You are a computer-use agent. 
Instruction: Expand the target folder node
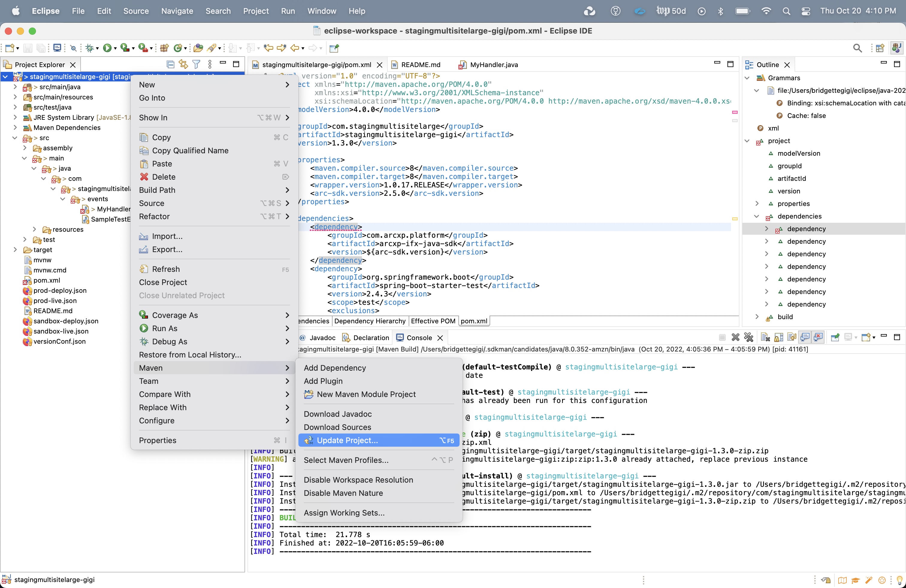click(x=15, y=249)
